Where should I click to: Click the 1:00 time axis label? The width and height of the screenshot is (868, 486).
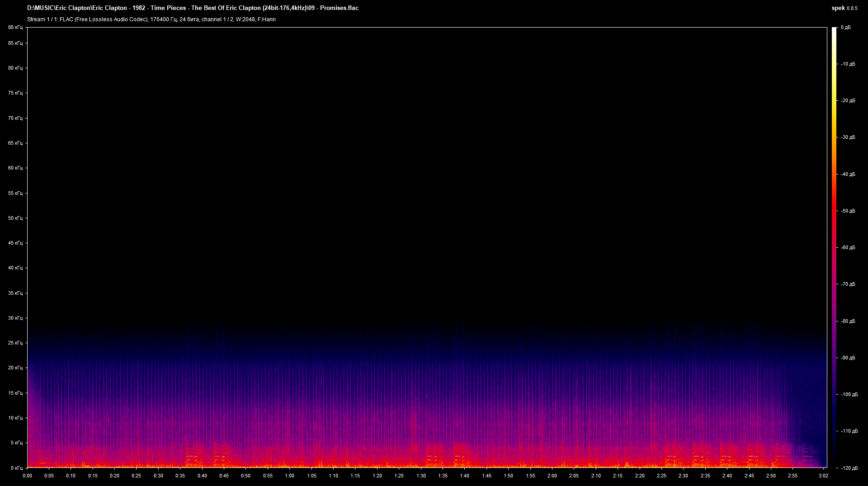[290, 476]
